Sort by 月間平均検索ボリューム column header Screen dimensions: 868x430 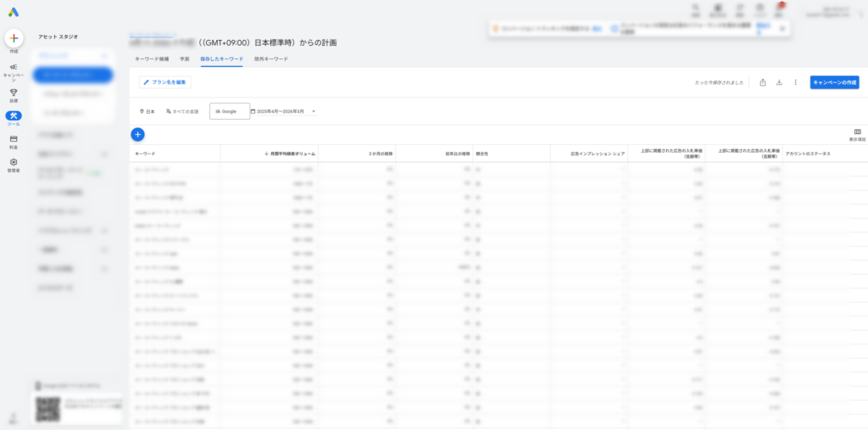(x=292, y=154)
